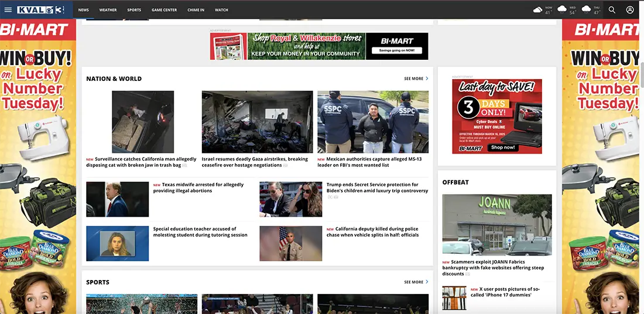Click the first Sports story thumbnail with confetti
Image resolution: width=644 pixels, height=314 pixels.
[142, 303]
